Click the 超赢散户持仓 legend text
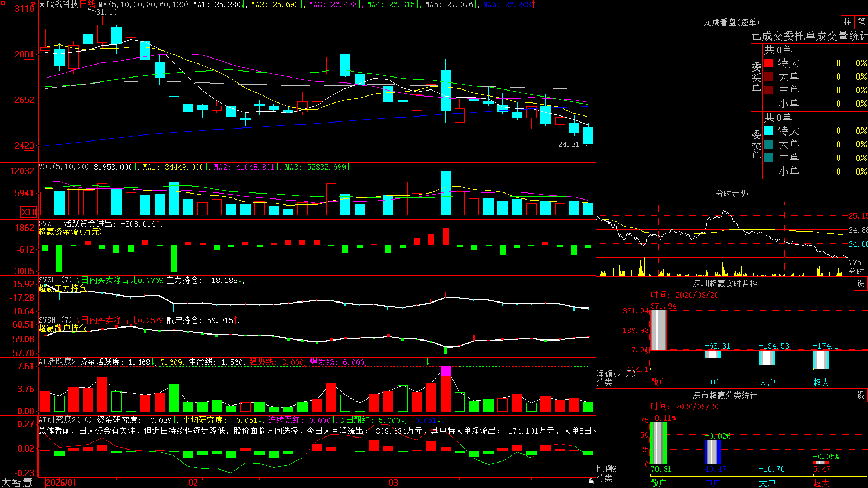Viewport: 868px width, 488px height. [62, 328]
